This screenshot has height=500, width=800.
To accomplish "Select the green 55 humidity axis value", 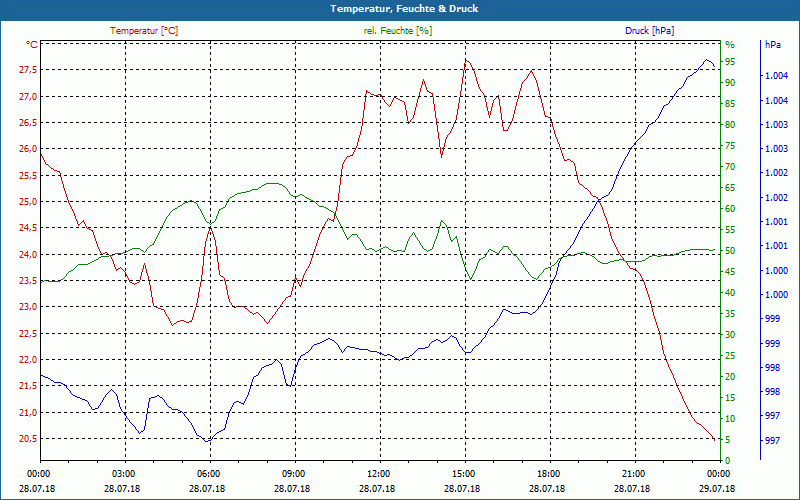I will click(x=730, y=230).
